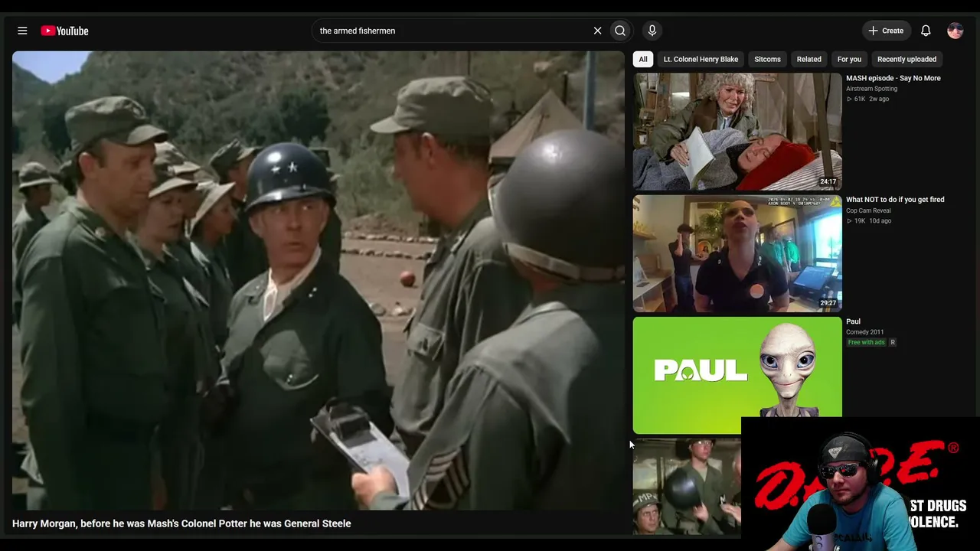Click the magnifier search button

(620, 31)
